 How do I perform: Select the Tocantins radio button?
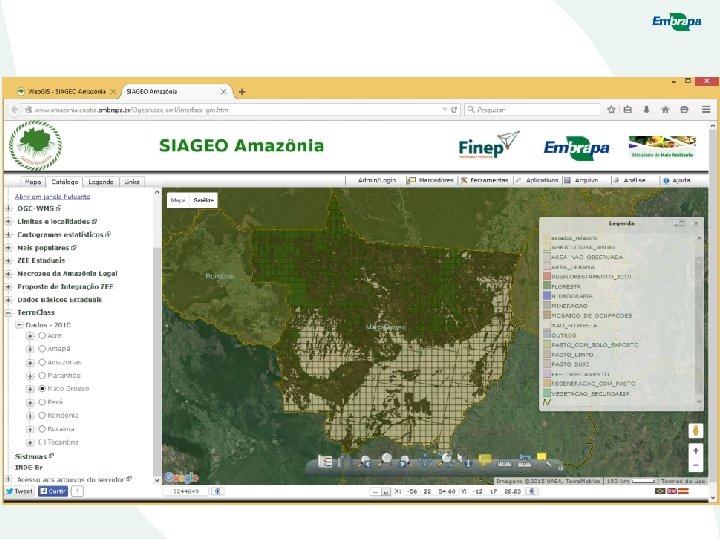[42, 442]
